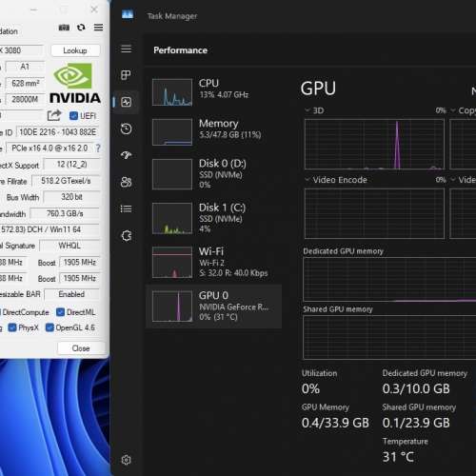Open Startup apps icon in Task Manager sidebar
Viewport: 476px width, 476px height.
pos(126,155)
